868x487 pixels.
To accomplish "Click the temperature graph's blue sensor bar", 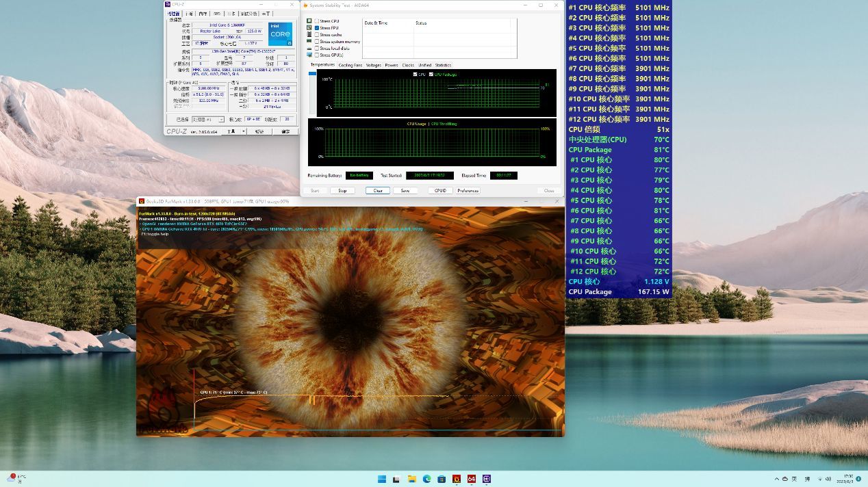I will (312, 72).
